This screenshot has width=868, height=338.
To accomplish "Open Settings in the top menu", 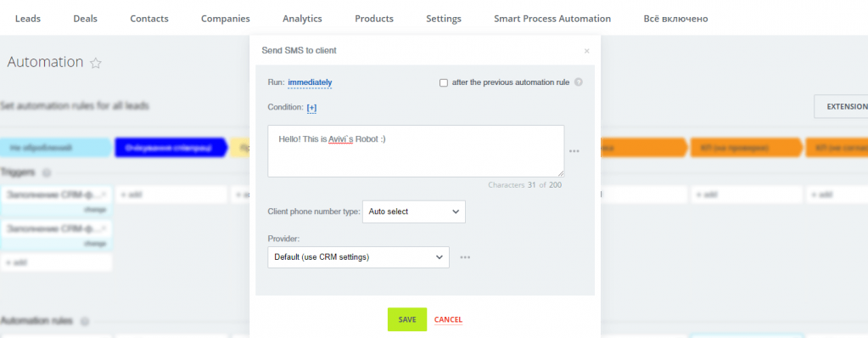I will click(444, 19).
